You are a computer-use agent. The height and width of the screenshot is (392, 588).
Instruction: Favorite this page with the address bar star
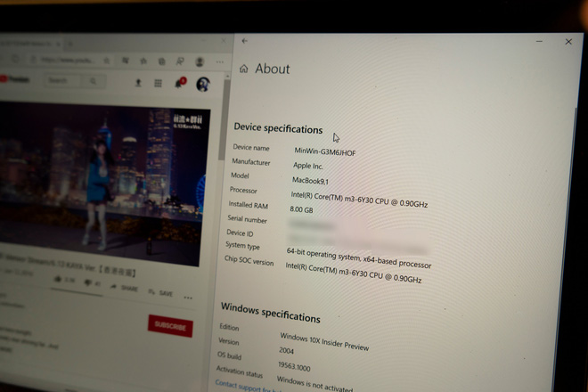(107, 61)
